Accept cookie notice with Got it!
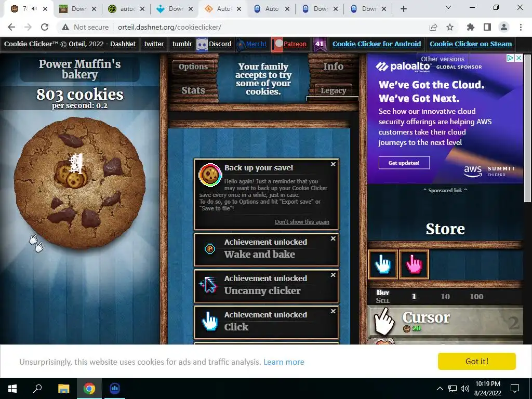 pyautogui.click(x=477, y=362)
